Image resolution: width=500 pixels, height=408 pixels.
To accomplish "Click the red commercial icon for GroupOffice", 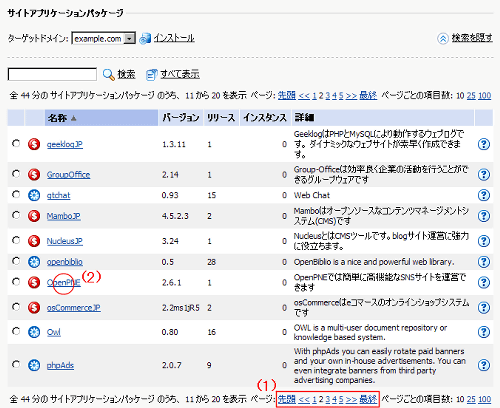I will [34, 174].
